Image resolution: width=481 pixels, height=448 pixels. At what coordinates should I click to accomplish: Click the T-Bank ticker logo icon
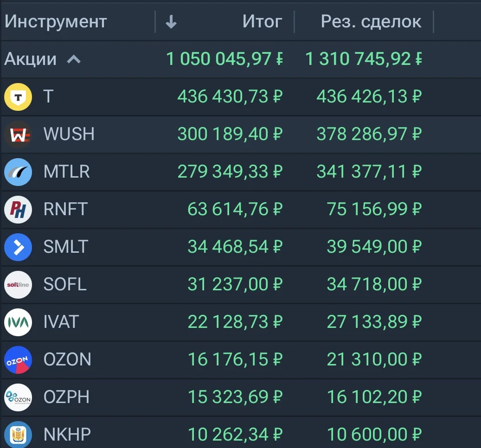(18, 97)
